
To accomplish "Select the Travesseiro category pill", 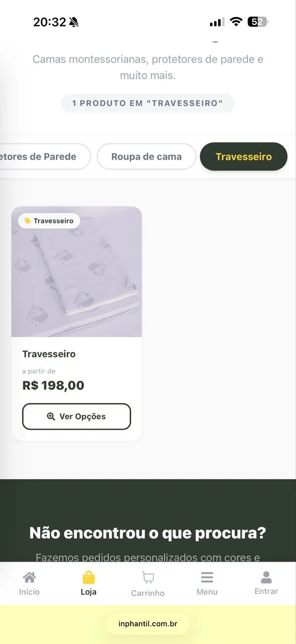I will coord(244,156).
